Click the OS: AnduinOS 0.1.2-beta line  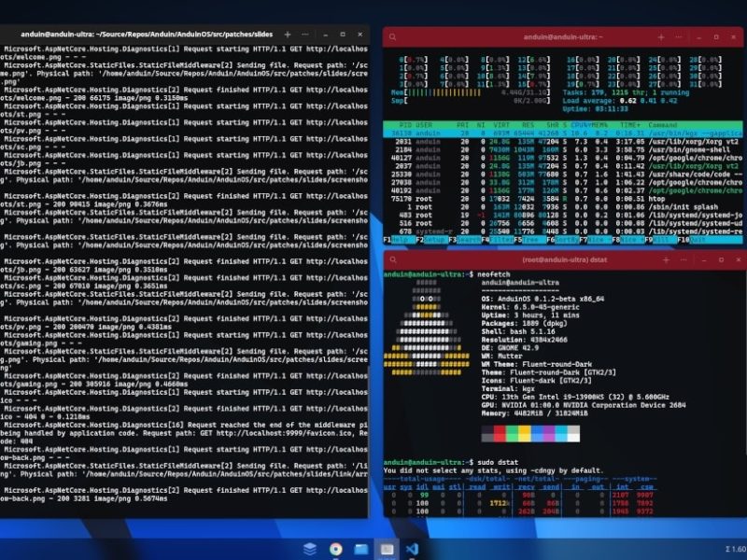tap(543, 299)
